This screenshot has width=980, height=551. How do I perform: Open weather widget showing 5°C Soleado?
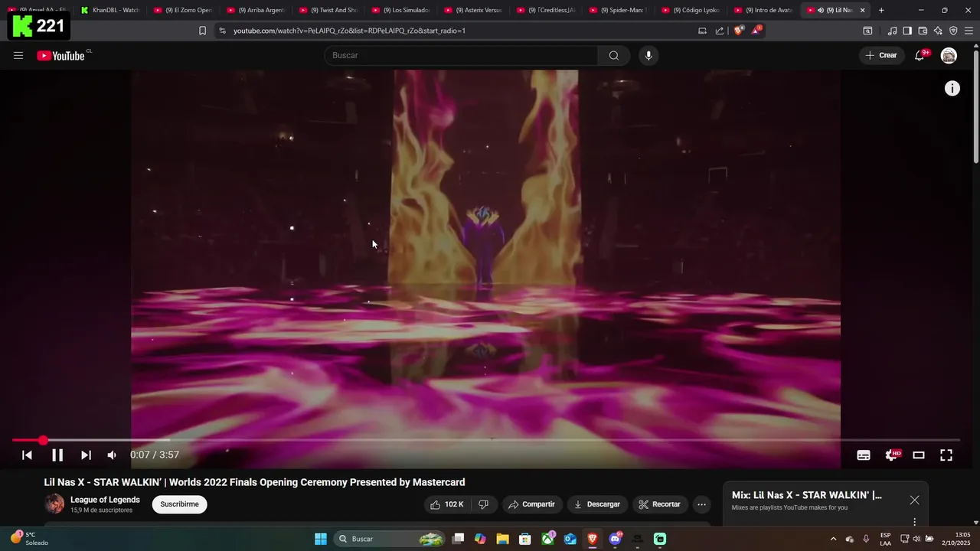tap(29, 539)
